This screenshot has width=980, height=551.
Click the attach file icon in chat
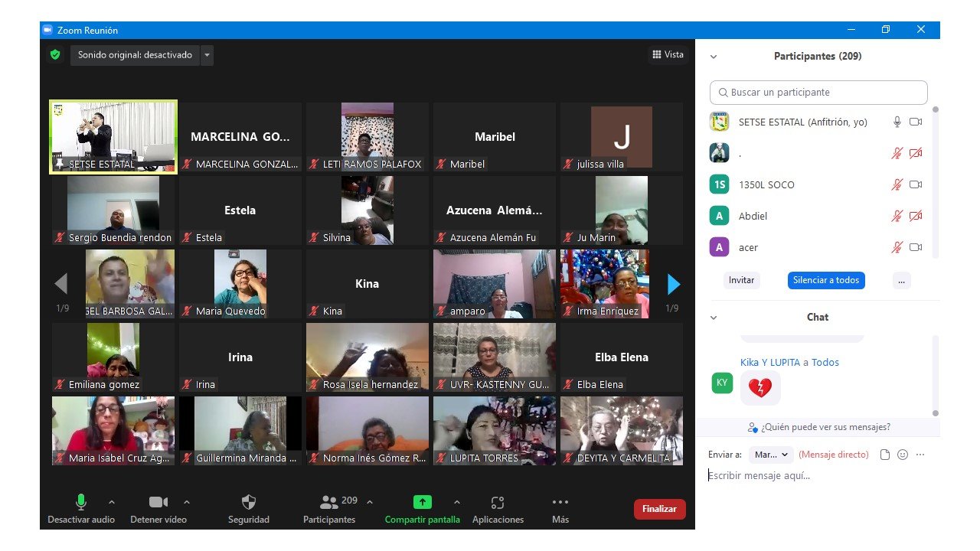(x=885, y=455)
